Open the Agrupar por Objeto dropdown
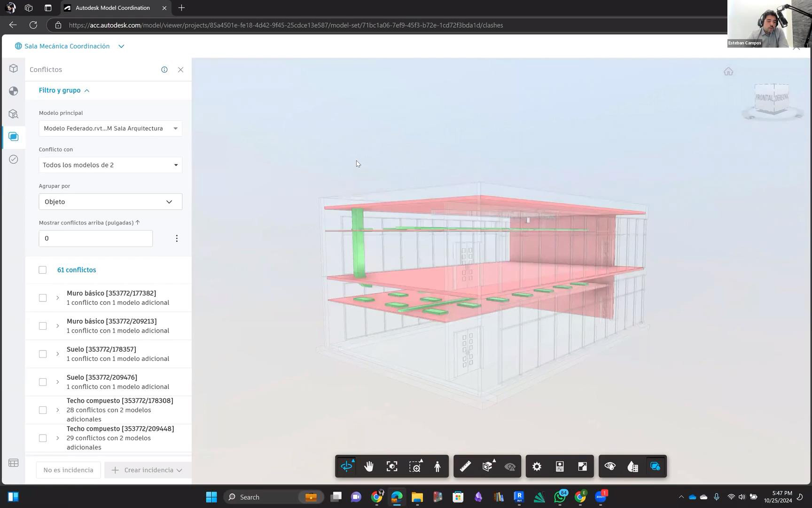The image size is (812, 508). point(110,202)
